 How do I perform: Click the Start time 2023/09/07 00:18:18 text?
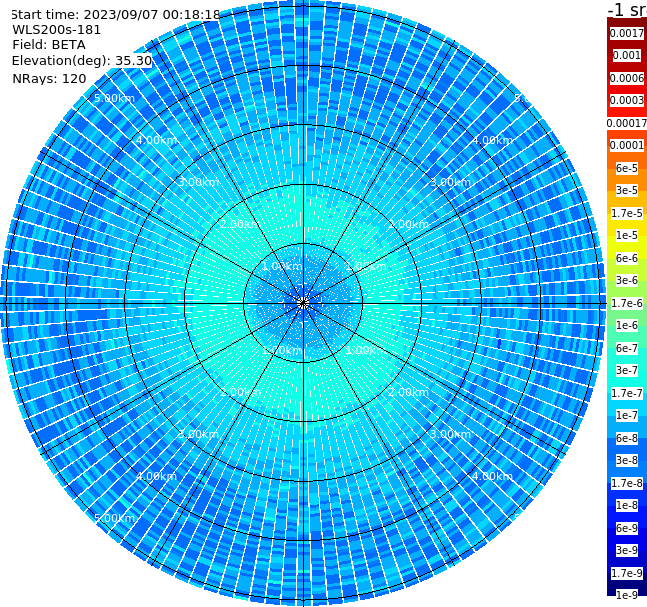coord(115,14)
